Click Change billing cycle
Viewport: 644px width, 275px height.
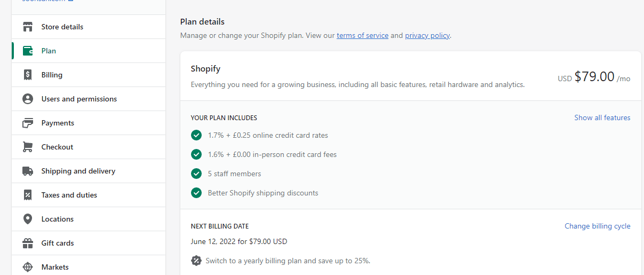(x=598, y=226)
